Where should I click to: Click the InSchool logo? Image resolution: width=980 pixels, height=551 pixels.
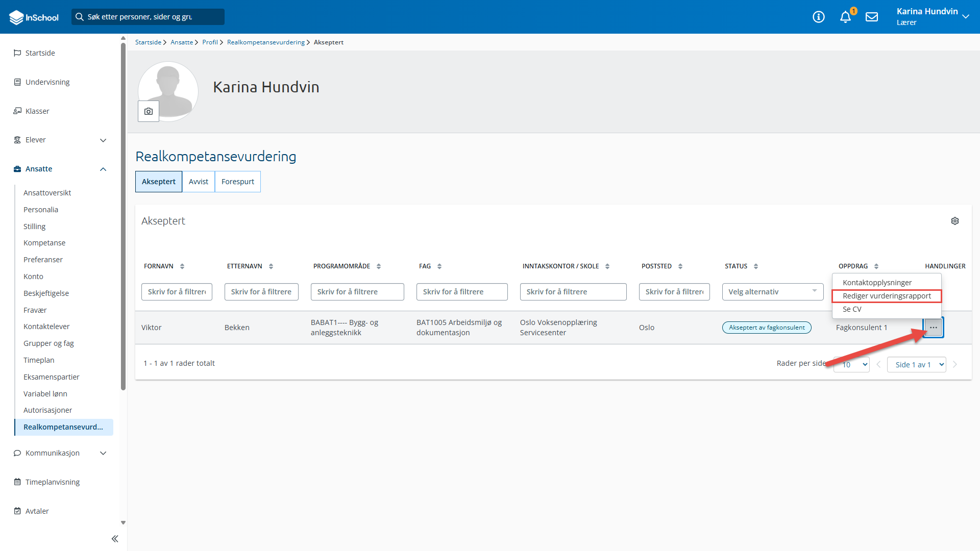pos(34,17)
